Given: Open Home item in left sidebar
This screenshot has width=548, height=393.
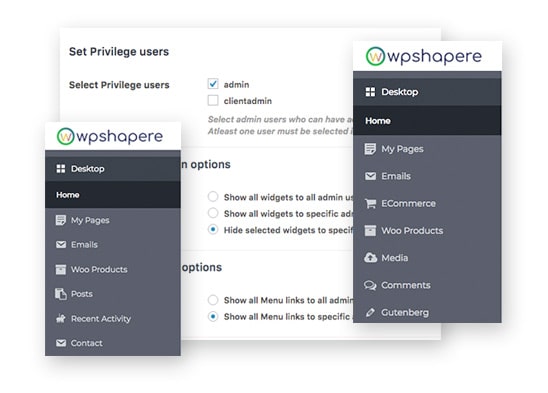Looking at the screenshot, I should click(x=113, y=195).
